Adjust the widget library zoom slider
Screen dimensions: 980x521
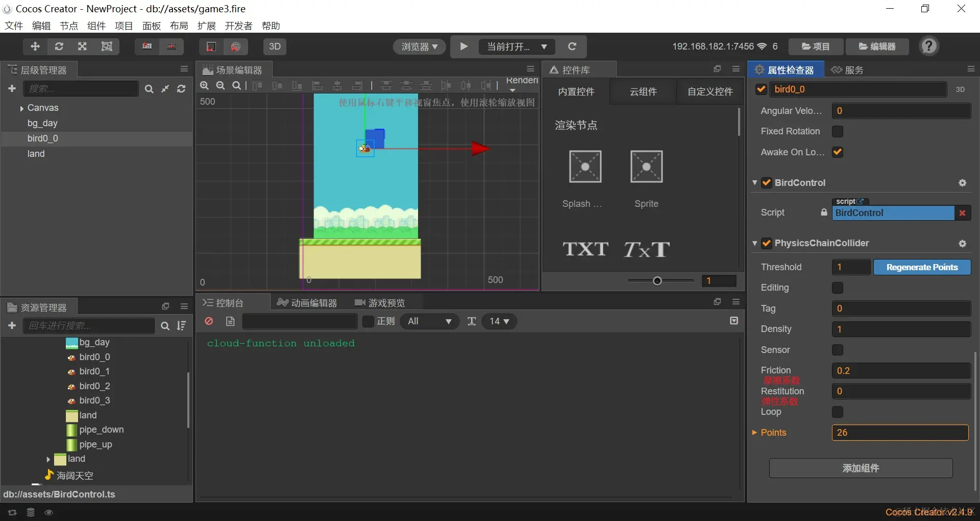pyautogui.click(x=657, y=281)
